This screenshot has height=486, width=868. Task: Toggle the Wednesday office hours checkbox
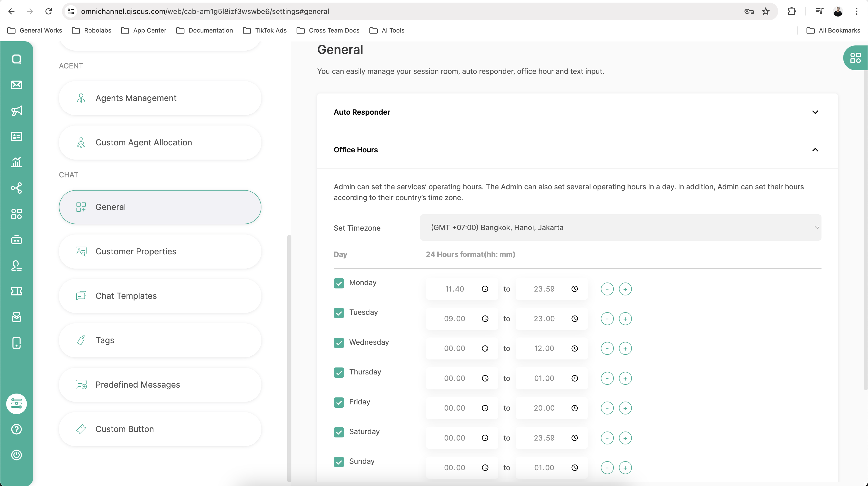(x=339, y=342)
